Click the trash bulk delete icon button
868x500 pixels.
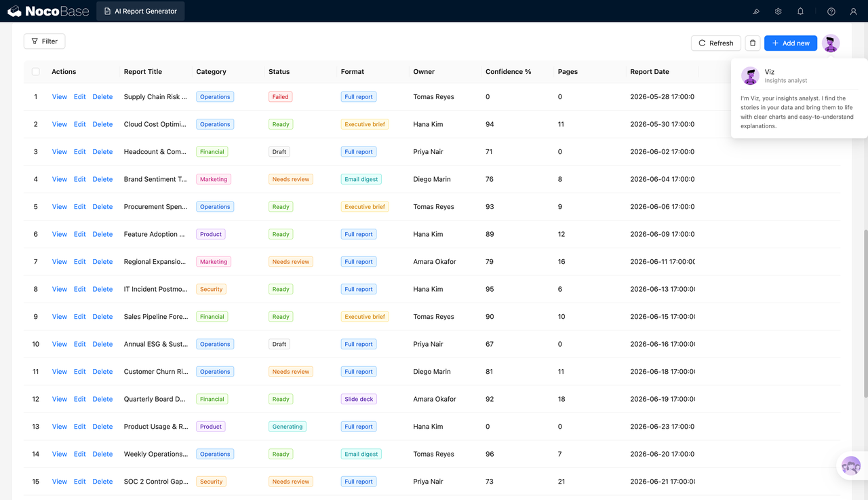tap(753, 43)
